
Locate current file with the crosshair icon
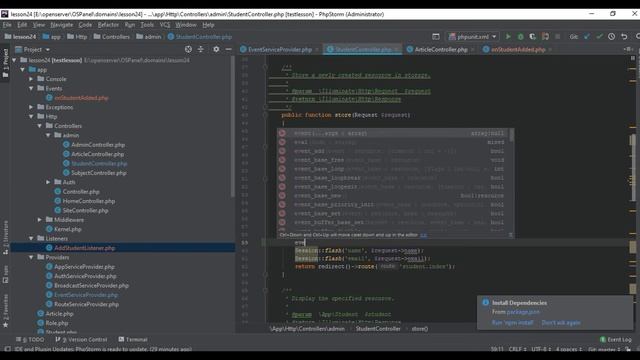(188, 49)
